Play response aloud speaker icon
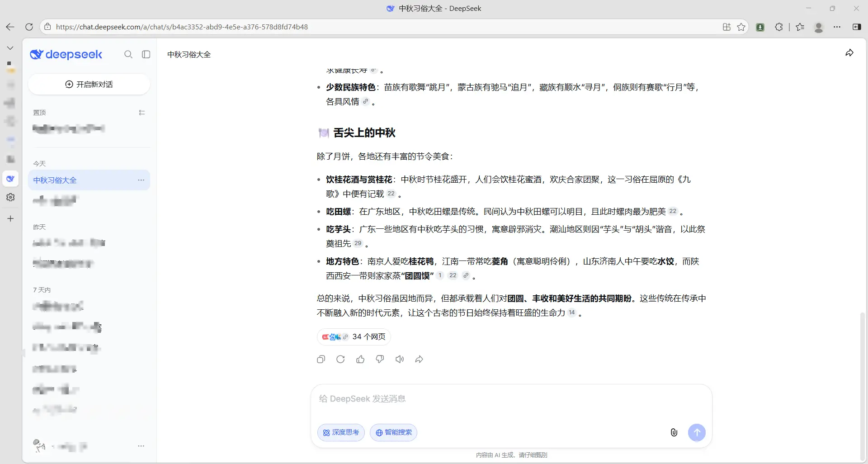Image resolution: width=868 pixels, height=464 pixels. (x=400, y=359)
